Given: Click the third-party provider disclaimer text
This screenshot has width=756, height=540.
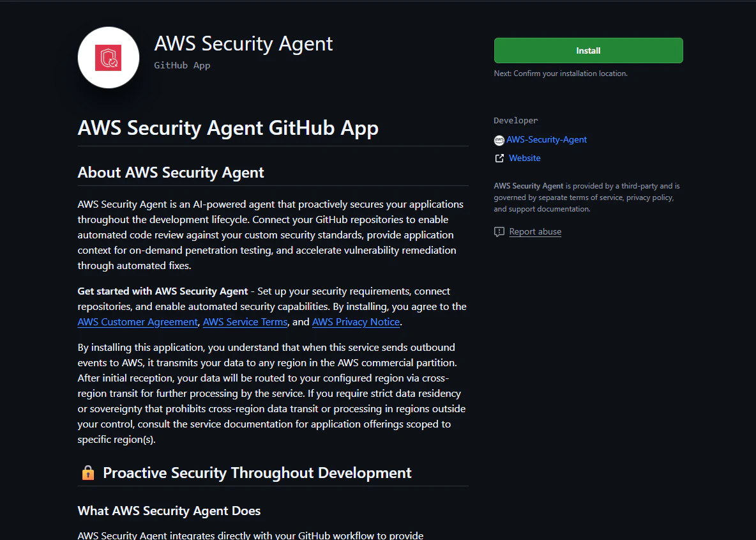Looking at the screenshot, I should [x=587, y=197].
